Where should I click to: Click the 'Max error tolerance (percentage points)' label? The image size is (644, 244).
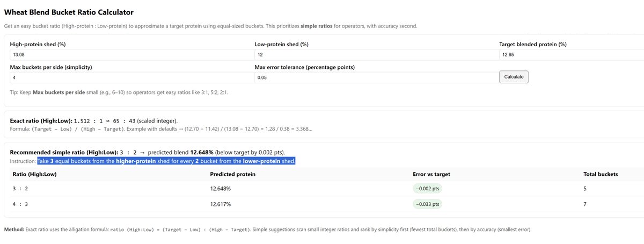(304, 67)
